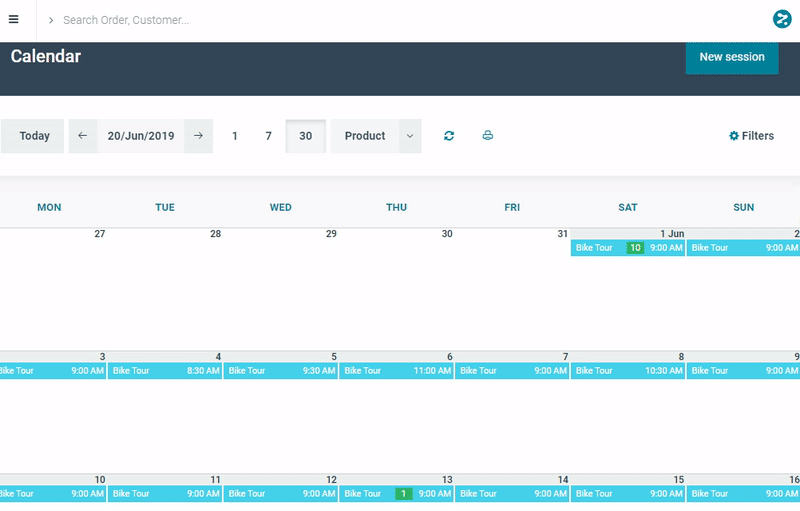The image size is (800, 511).
Task: Open Bike Tour 10:30 AM on the 8th
Action: click(x=628, y=371)
